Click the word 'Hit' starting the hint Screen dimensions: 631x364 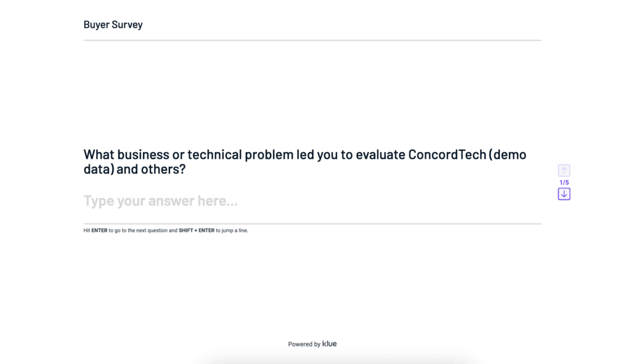pyautogui.click(x=87, y=231)
